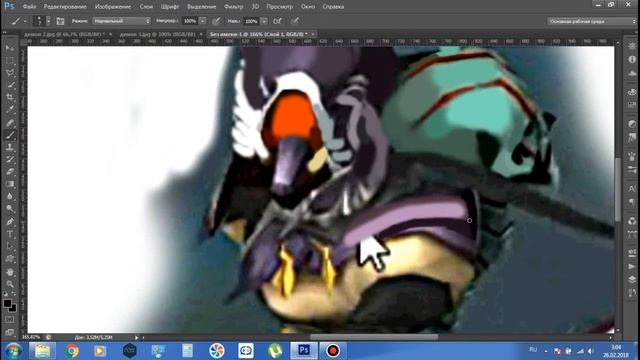The width and height of the screenshot is (640, 360).
Task: Close the active Без имени-1 tab
Action: point(313,34)
